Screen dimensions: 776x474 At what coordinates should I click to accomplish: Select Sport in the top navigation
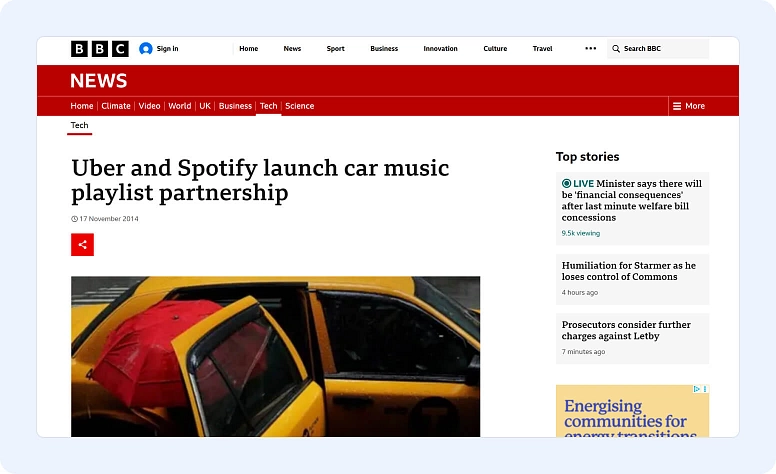335,48
